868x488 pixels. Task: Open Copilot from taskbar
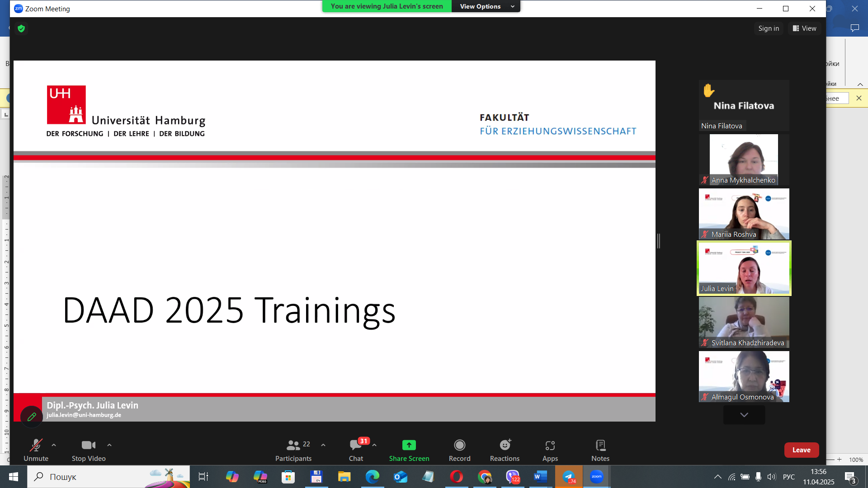(232, 477)
